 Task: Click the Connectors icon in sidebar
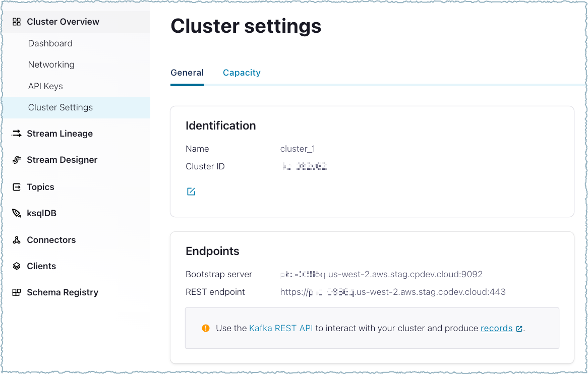(x=17, y=240)
